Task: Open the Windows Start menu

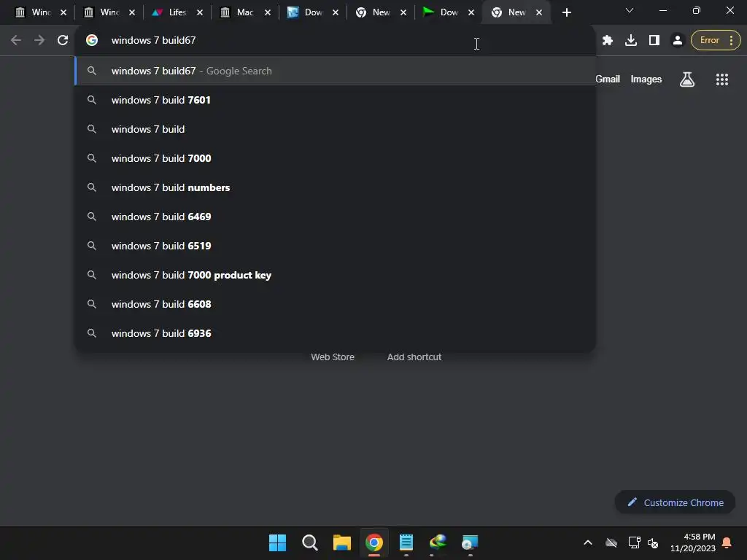Action: [277, 542]
